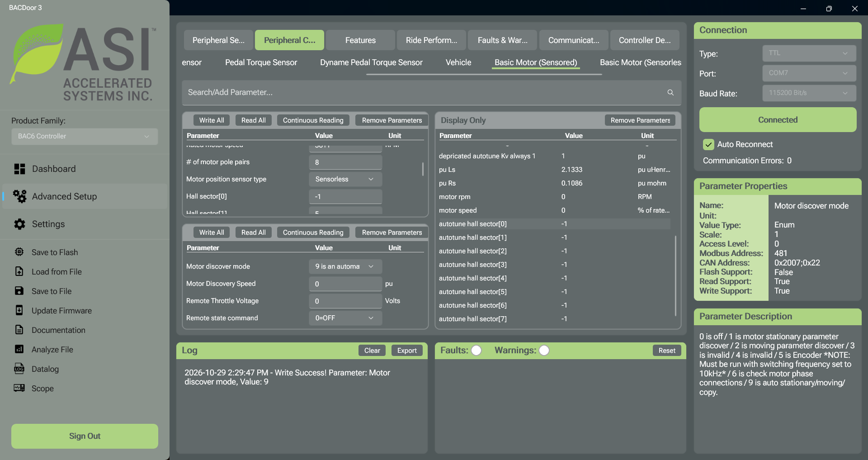Open the Datalog icon

click(19, 369)
